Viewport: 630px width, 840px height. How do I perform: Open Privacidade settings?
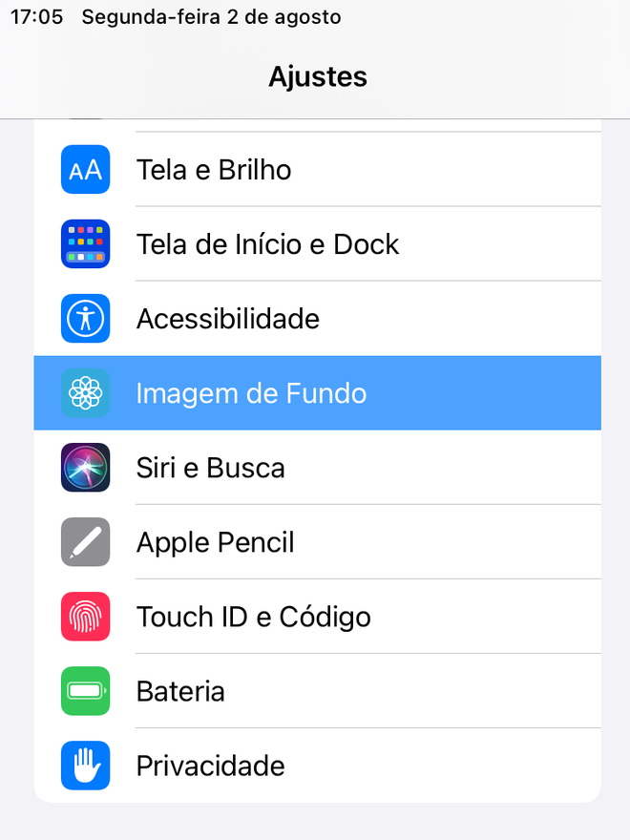317,765
